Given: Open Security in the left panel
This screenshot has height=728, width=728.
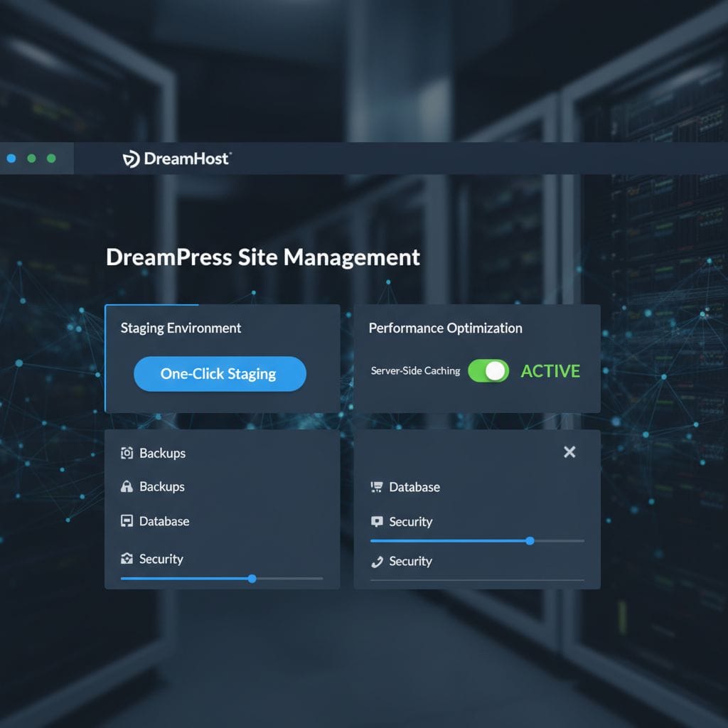Looking at the screenshot, I should [152, 559].
